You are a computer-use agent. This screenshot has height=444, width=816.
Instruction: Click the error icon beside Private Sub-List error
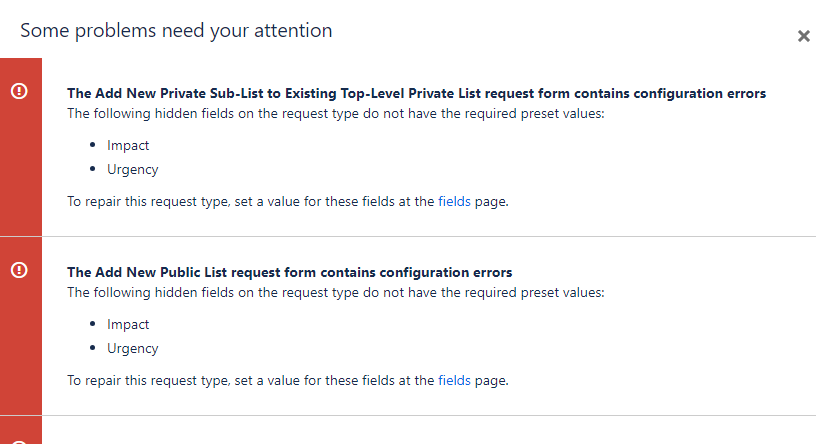(19, 91)
